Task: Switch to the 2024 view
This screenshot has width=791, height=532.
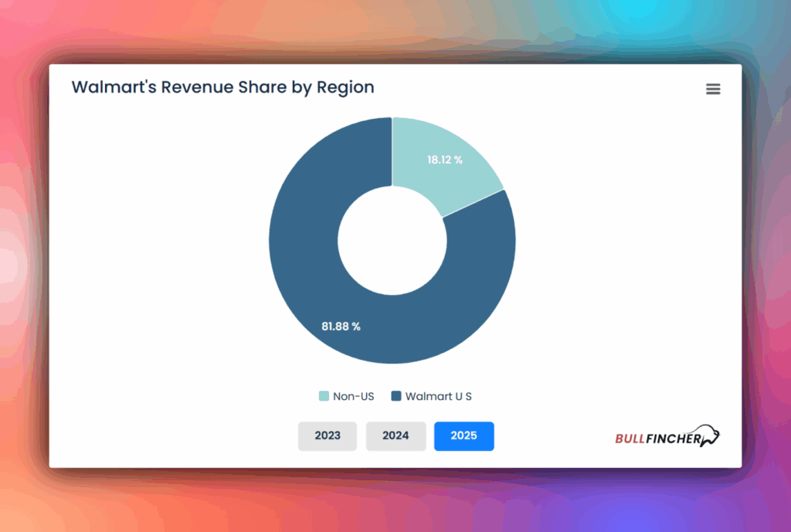Action: point(395,435)
